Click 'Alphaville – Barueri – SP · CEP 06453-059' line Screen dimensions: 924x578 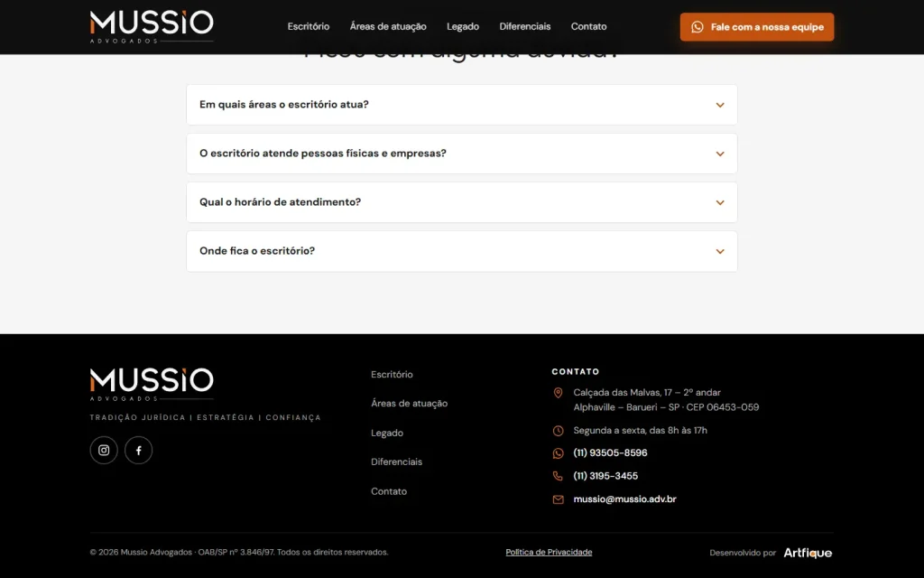pyautogui.click(x=666, y=407)
